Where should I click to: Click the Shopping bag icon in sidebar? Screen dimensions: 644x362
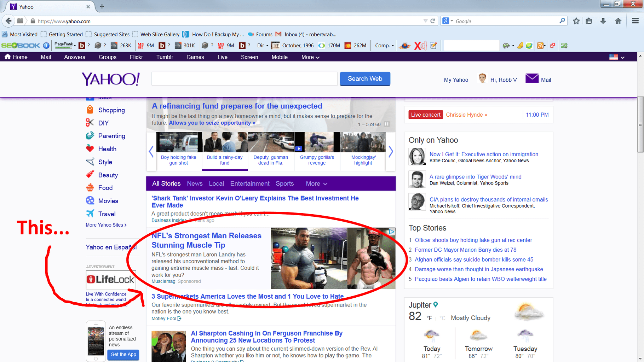(90, 110)
